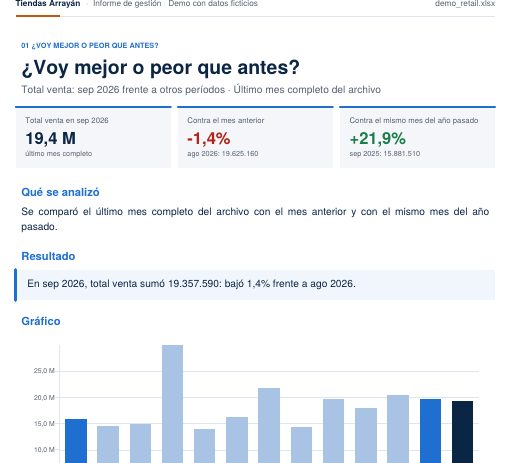The image size is (510, 463).
Task: Click the 'último mes completo' caption
Action: [59, 154]
